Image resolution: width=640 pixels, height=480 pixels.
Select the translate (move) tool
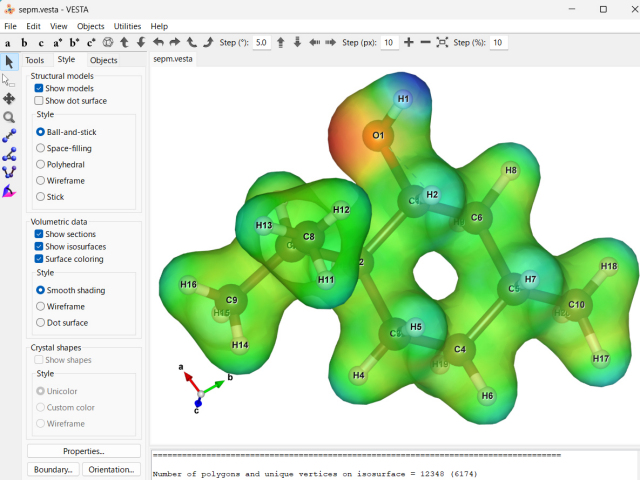tap(9, 99)
